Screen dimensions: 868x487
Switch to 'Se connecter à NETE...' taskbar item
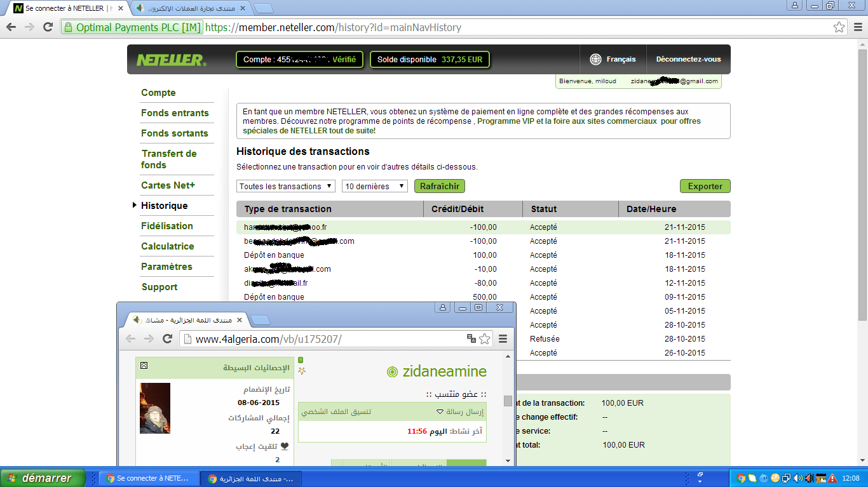pyautogui.click(x=149, y=478)
